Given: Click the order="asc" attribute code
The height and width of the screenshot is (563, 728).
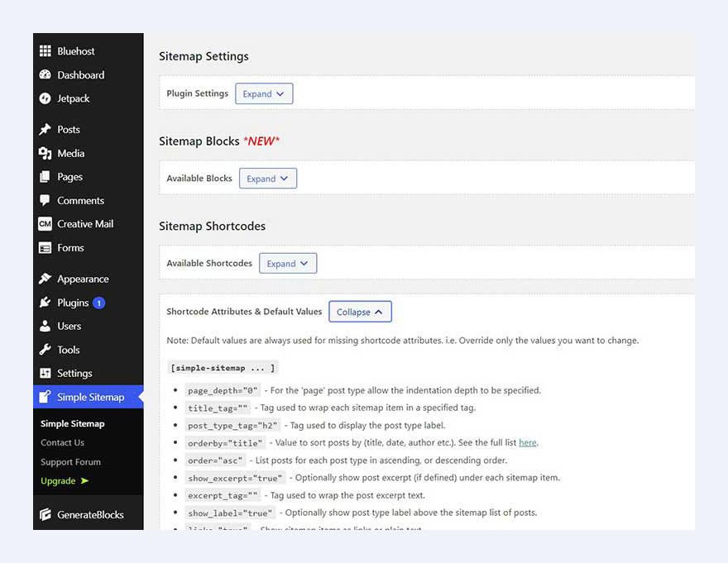Looking at the screenshot, I should (215, 460).
